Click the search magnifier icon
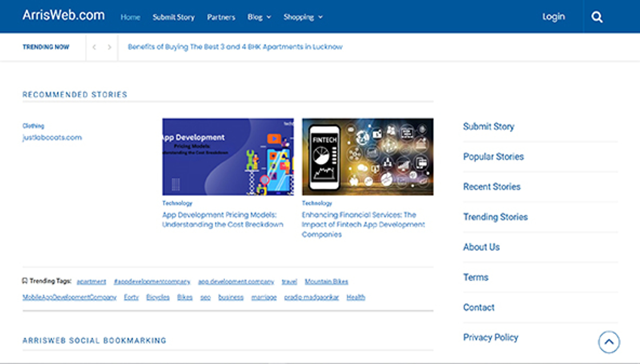 point(596,17)
